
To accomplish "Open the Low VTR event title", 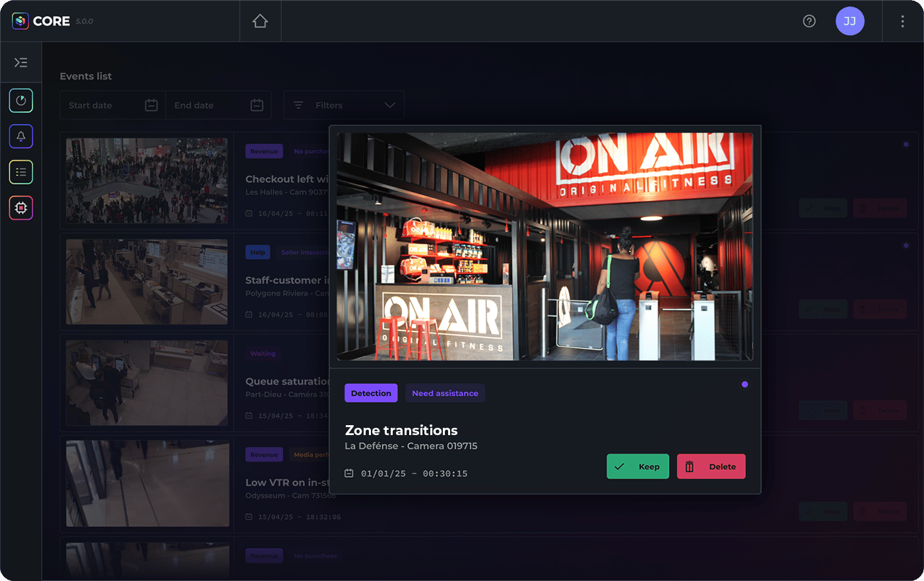I will [287, 482].
